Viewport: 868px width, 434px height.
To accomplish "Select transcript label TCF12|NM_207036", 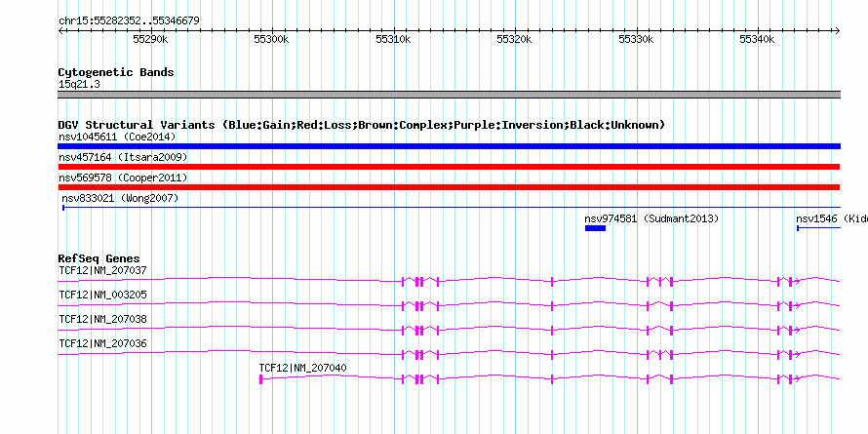I will tap(103, 343).
